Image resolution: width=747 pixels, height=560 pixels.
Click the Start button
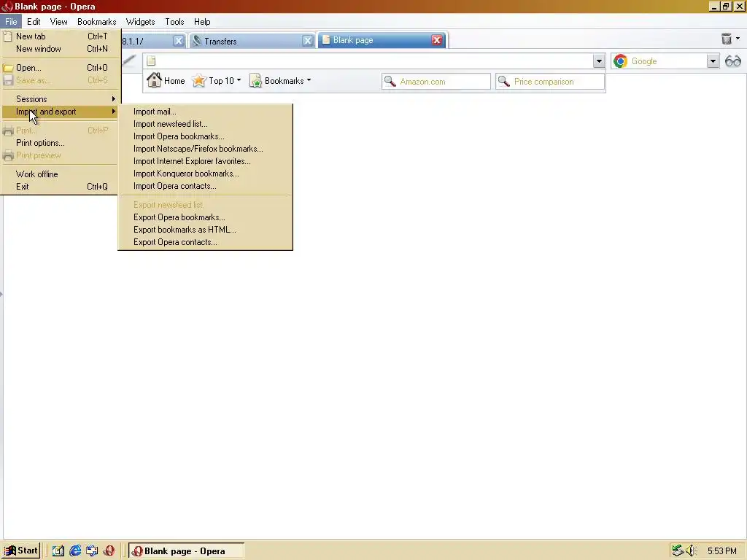coord(21,551)
